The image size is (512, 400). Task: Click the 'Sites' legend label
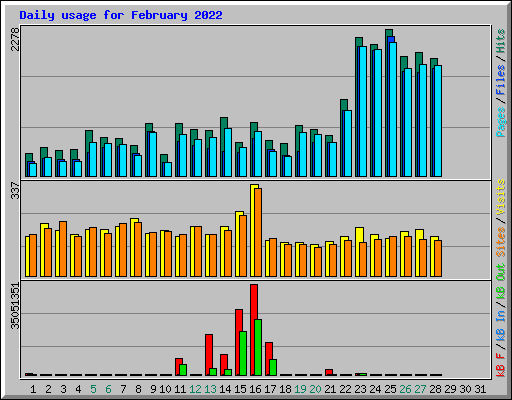pyautogui.click(x=501, y=242)
